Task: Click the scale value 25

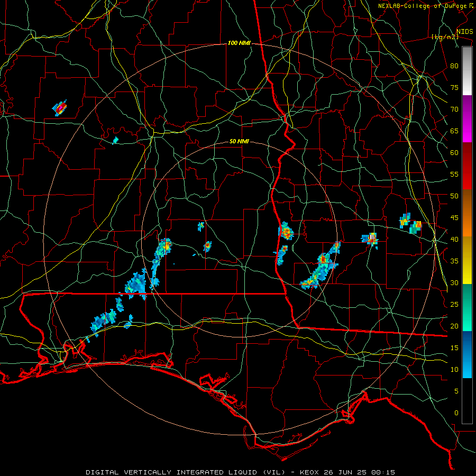Action: point(454,305)
